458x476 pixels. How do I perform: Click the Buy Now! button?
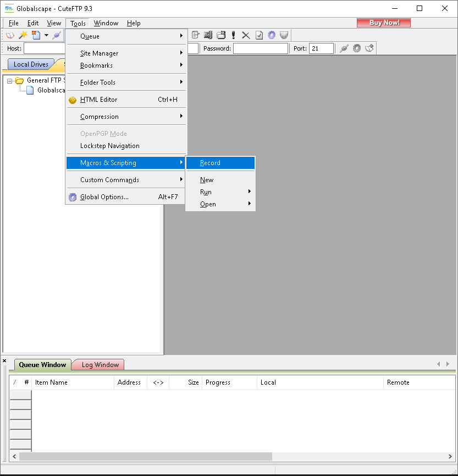(384, 23)
